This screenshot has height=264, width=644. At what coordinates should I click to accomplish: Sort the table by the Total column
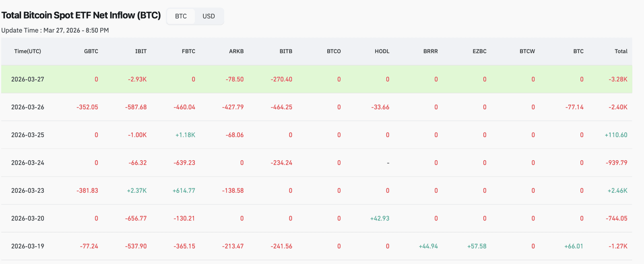(621, 51)
